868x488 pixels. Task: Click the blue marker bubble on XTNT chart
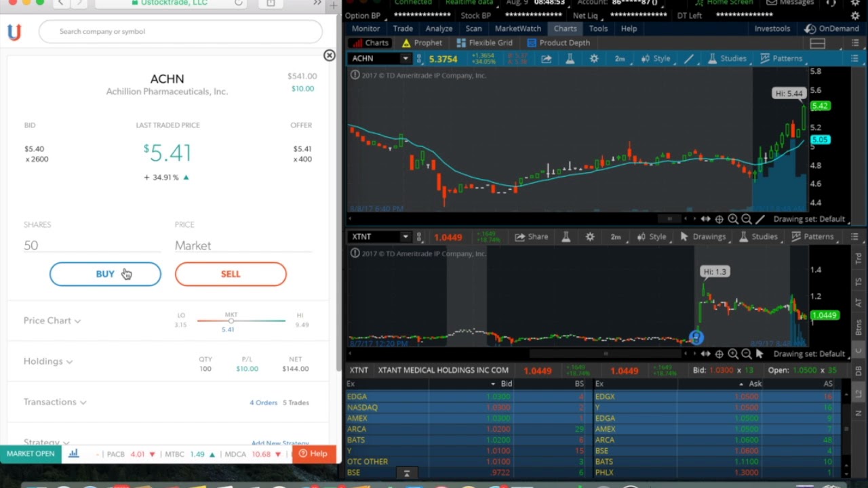coord(696,337)
